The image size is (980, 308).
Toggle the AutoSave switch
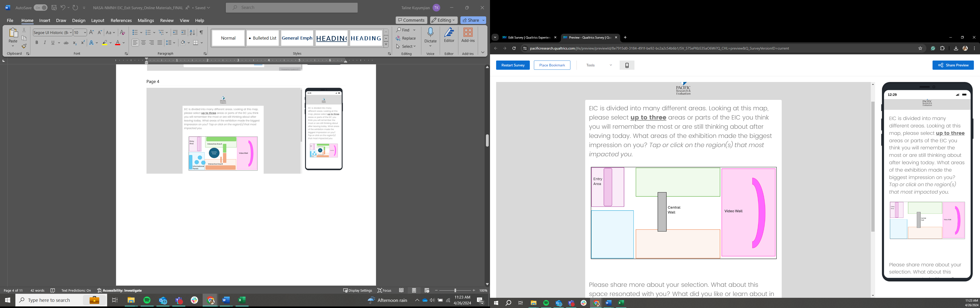coord(40,8)
